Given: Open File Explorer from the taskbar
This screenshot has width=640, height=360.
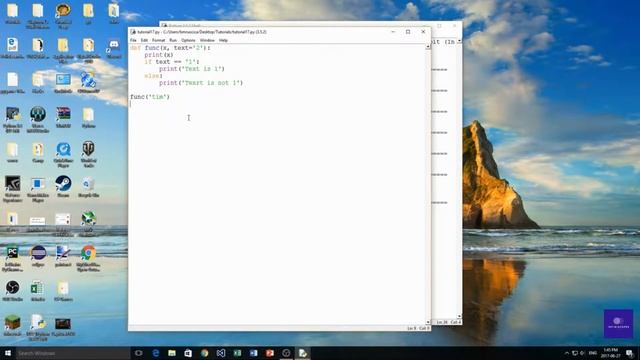Looking at the screenshot, I should click(x=172, y=353).
